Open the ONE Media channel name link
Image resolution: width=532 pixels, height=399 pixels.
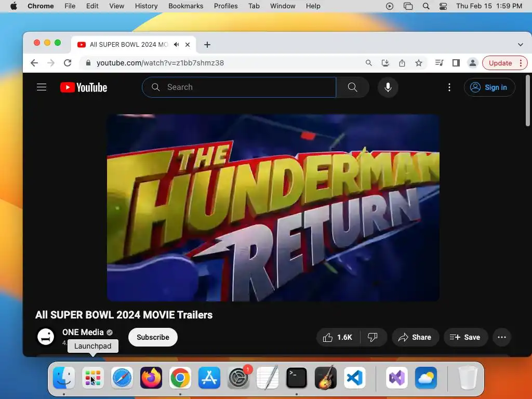tap(83, 332)
